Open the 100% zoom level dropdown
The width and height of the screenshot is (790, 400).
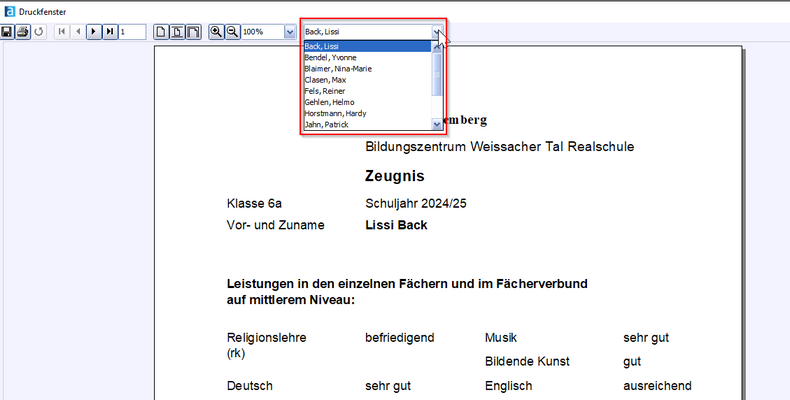290,32
